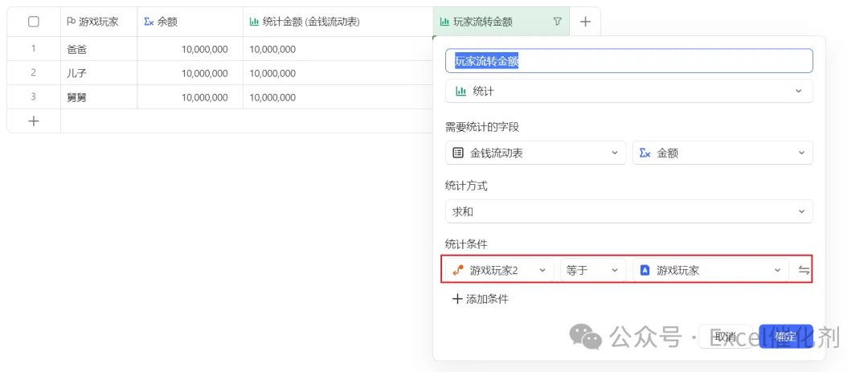Click 添加条件 to add a condition
Image resolution: width=868 pixels, height=372 pixels.
coord(481,300)
